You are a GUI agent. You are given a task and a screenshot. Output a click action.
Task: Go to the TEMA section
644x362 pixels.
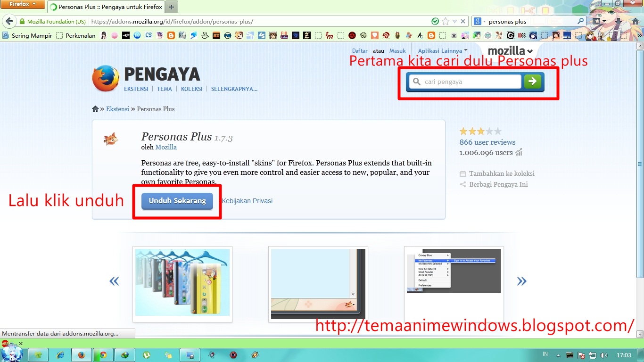pos(165,89)
